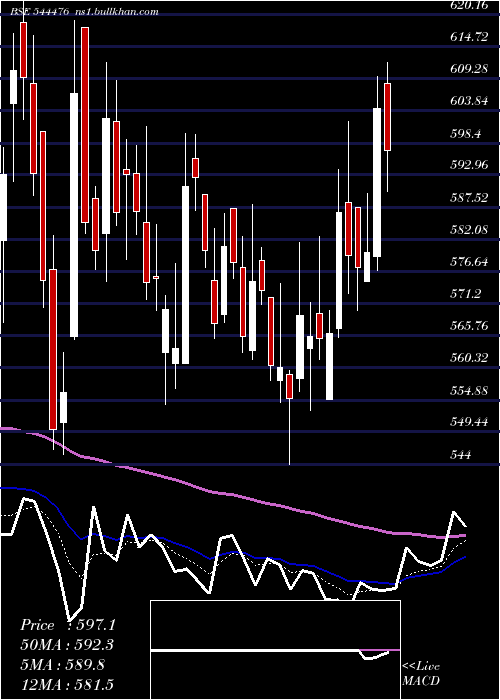The height and width of the screenshot is (700, 500).
Task: Click the 5MA : 589.8 readout
Action: pyautogui.click(x=62, y=664)
